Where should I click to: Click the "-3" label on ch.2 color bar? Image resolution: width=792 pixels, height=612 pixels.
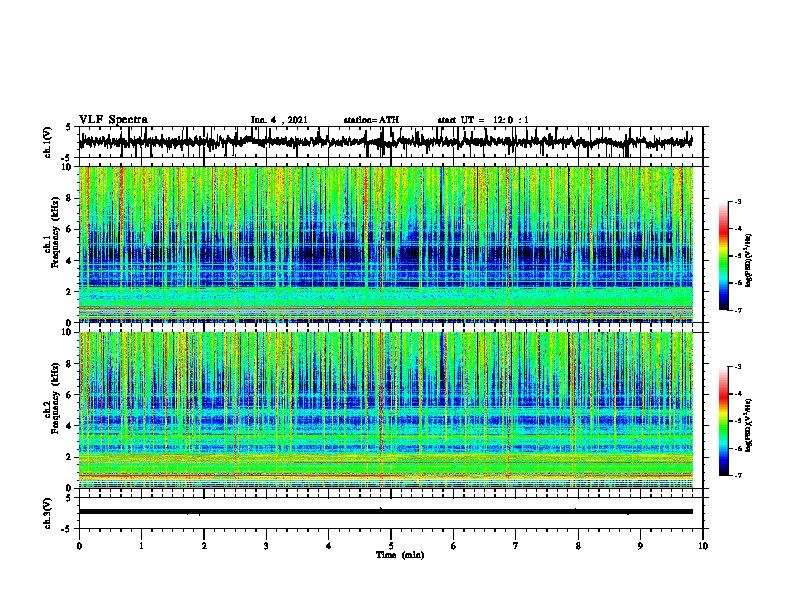[737, 367]
